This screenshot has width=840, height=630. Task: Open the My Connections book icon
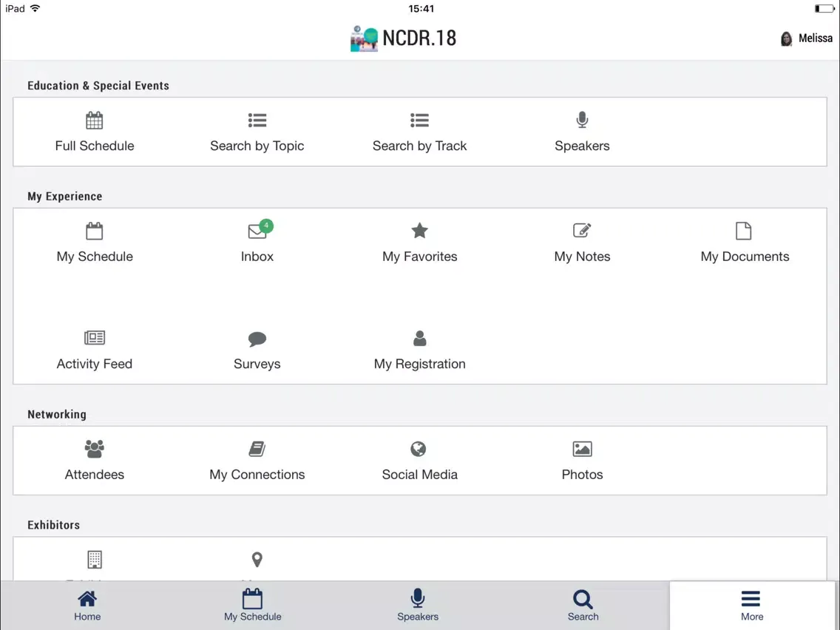pos(257,449)
